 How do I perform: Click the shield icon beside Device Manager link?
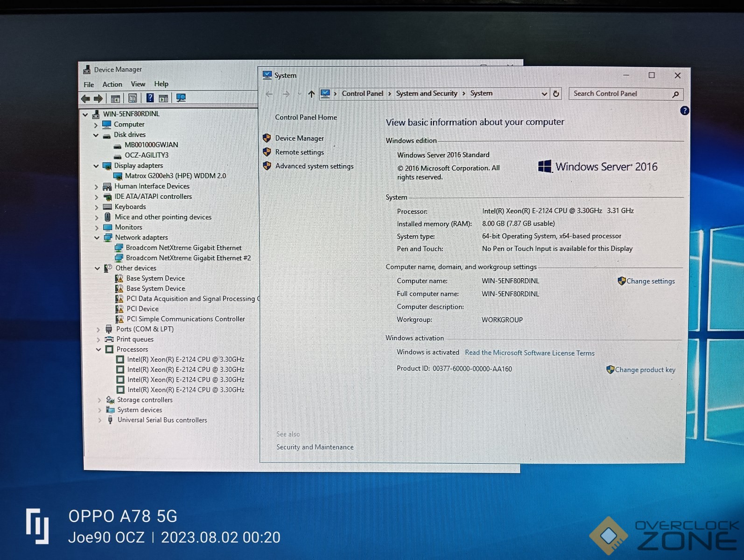point(267,138)
